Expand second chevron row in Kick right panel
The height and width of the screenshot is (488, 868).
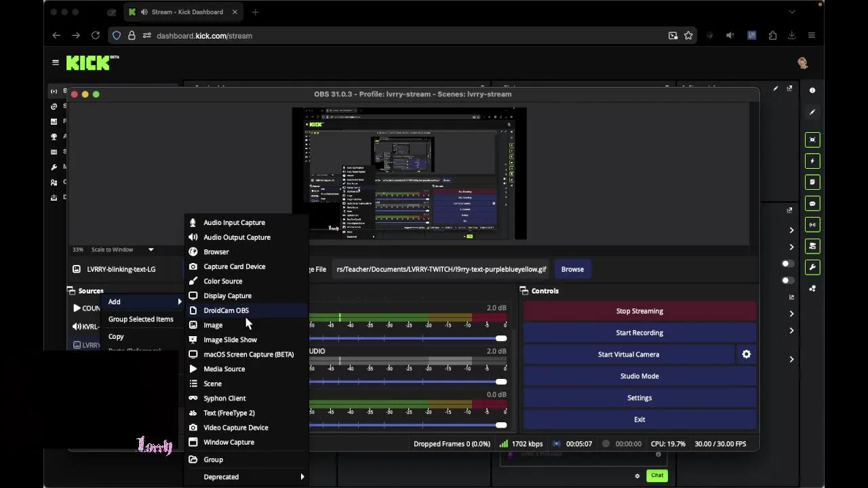coord(791,247)
